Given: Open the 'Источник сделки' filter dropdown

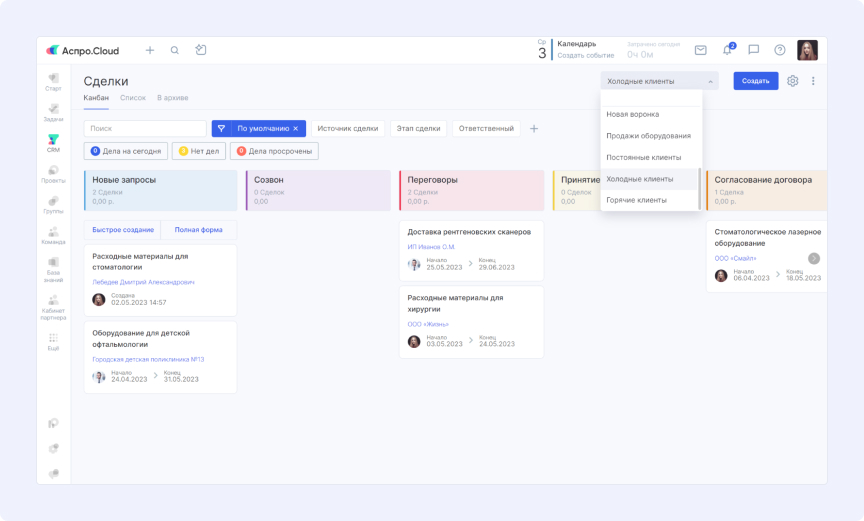Looking at the screenshot, I should (x=348, y=129).
